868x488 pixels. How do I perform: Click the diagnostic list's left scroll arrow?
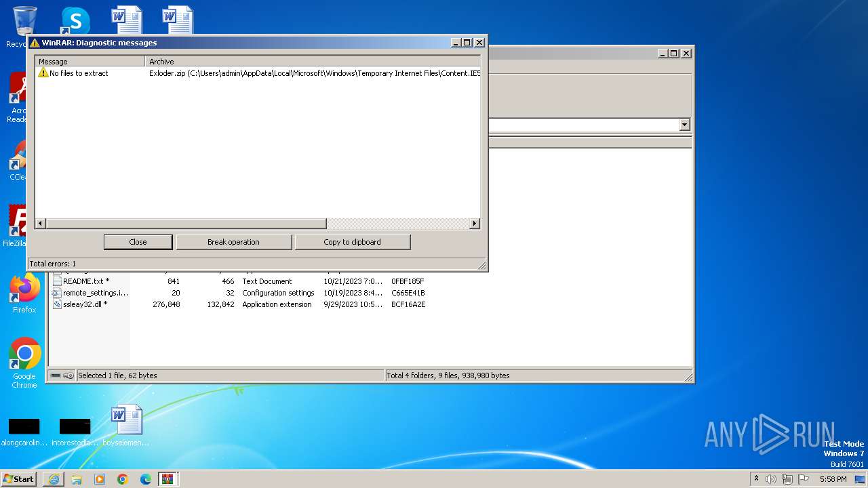coord(40,224)
